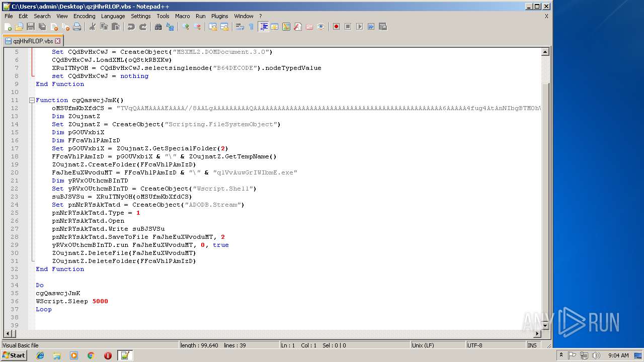
Task: Open the Window menu
Action: click(x=244, y=16)
